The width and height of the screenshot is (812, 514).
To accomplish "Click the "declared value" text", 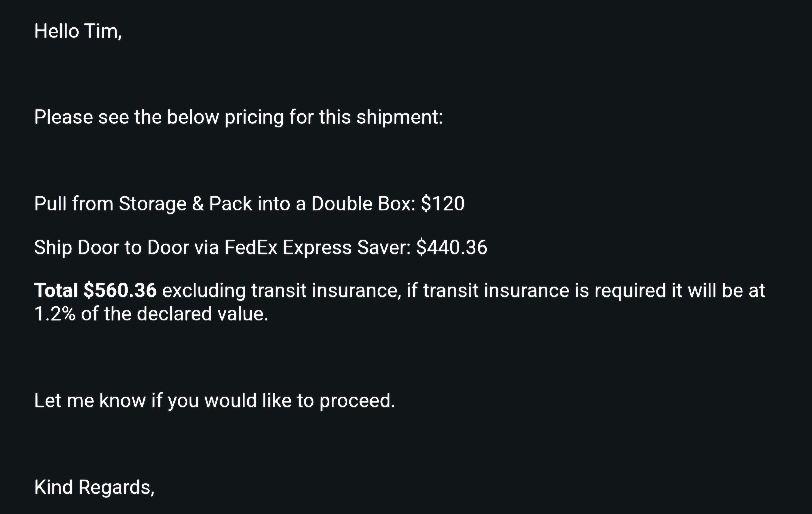I will tap(202, 314).
